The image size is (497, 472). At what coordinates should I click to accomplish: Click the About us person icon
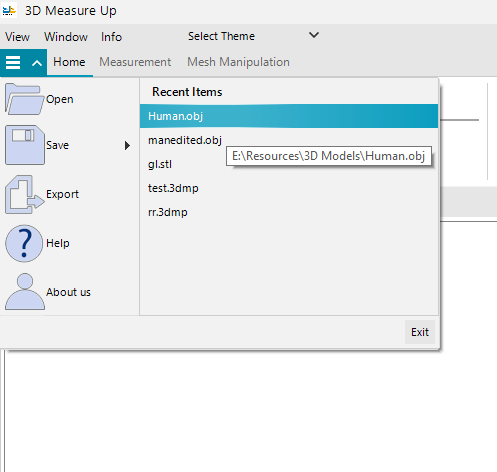point(25,292)
